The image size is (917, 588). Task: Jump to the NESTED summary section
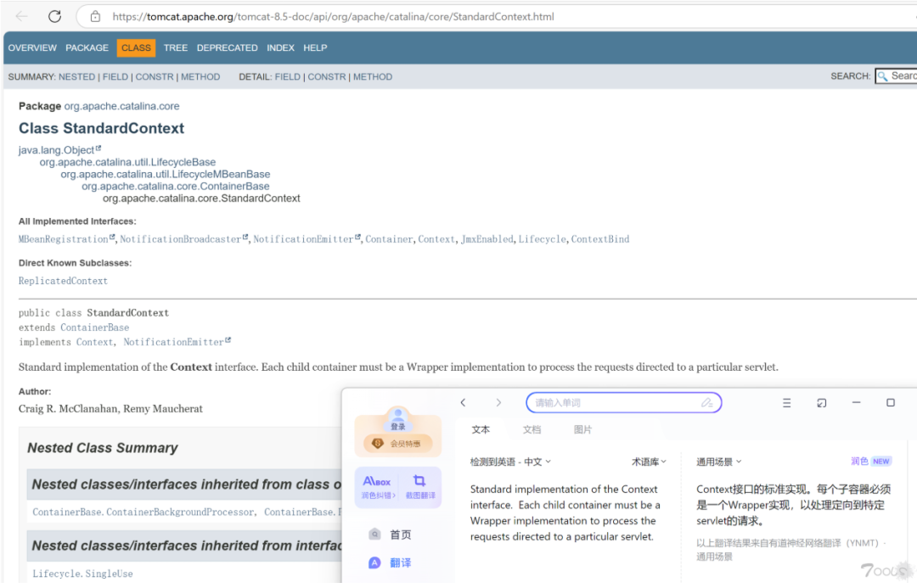point(76,76)
